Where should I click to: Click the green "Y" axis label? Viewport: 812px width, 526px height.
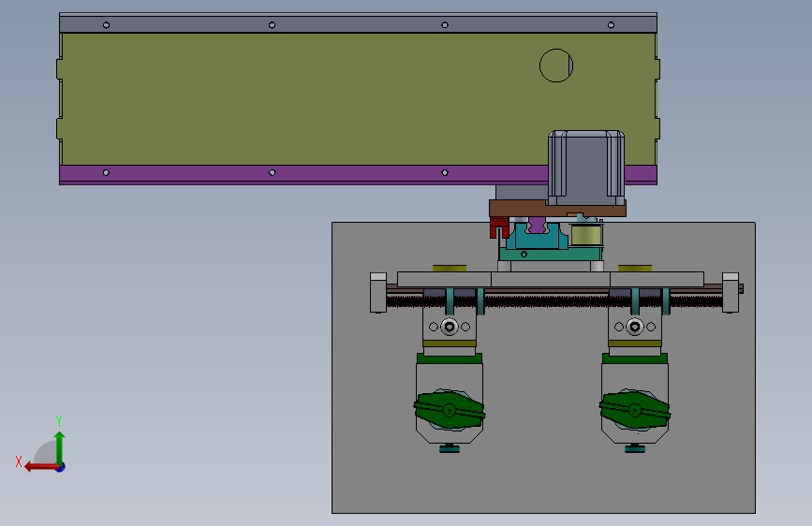point(59,420)
